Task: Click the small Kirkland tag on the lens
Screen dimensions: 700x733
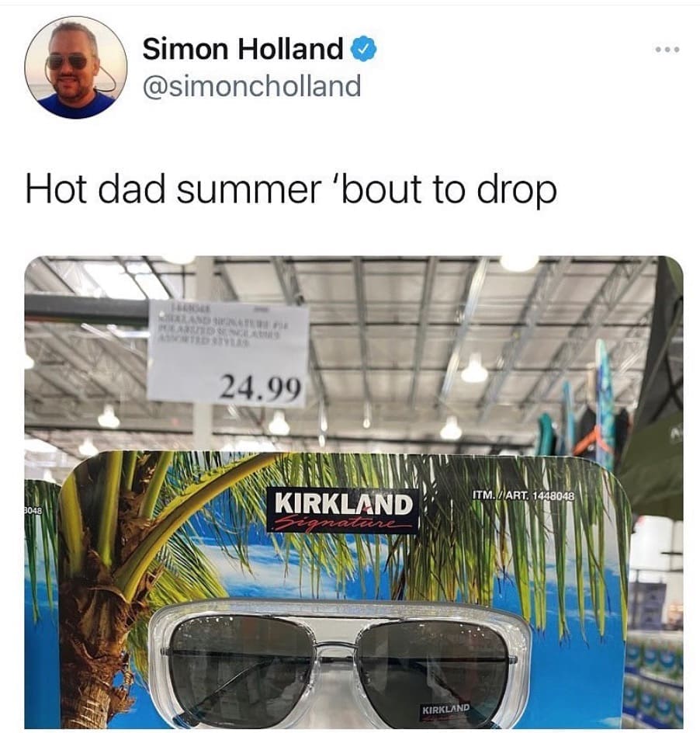Action: [445, 709]
